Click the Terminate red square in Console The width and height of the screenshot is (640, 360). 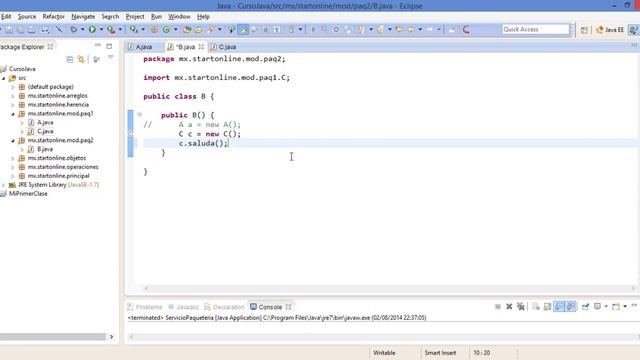pos(498,307)
